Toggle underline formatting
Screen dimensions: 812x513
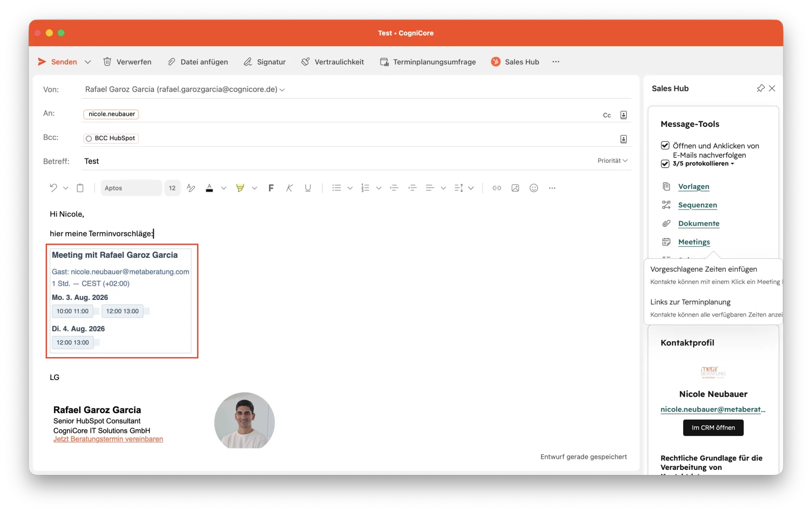click(308, 188)
